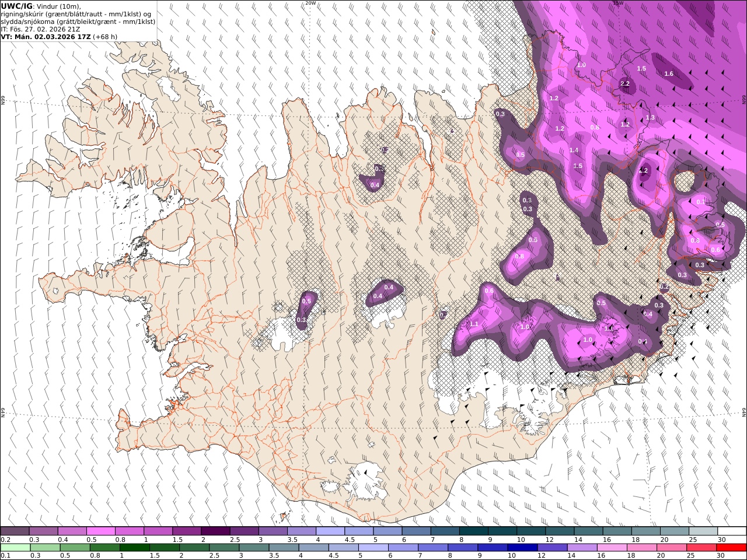
Task: Pick the dark purple snow swatch between 2 and 2.5
Action: (x=215, y=531)
